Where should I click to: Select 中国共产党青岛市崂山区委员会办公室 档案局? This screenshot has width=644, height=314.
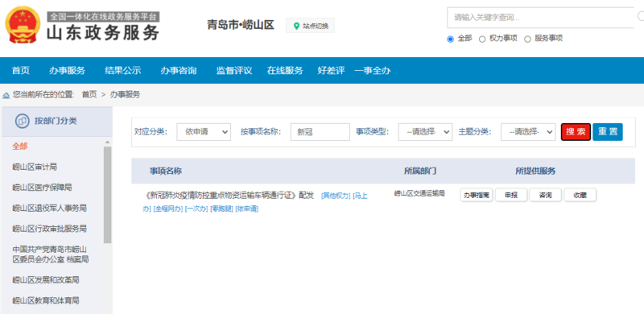(51, 254)
